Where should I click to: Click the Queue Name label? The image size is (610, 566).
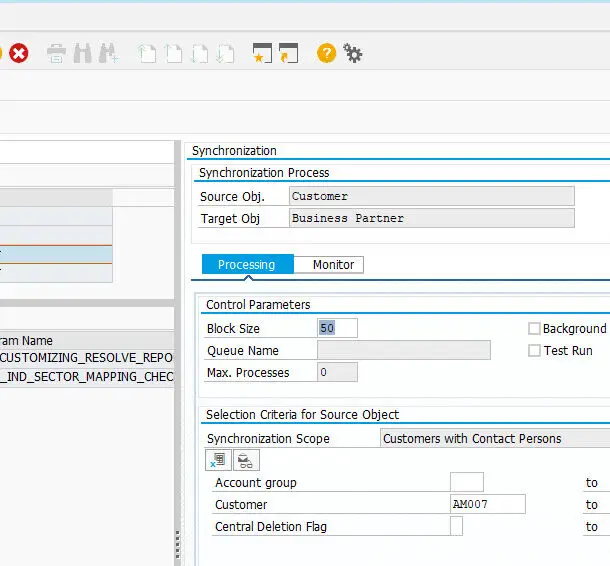[x=243, y=351]
